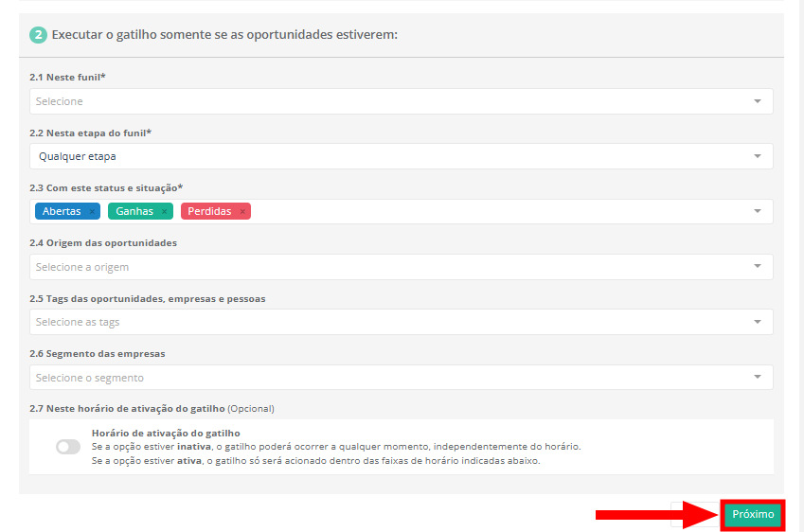
Task: Click the Próximo button
Action: point(753,514)
